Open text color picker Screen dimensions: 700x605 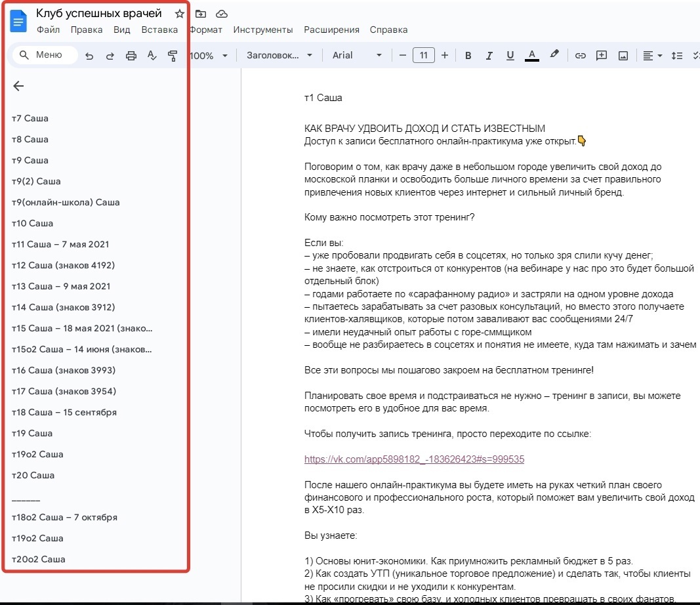pos(531,55)
